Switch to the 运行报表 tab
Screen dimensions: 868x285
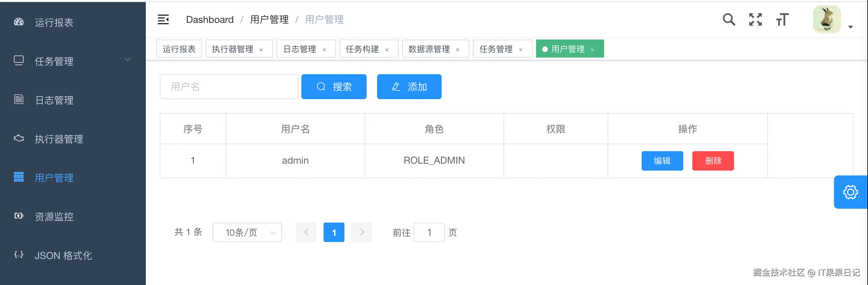[179, 49]
